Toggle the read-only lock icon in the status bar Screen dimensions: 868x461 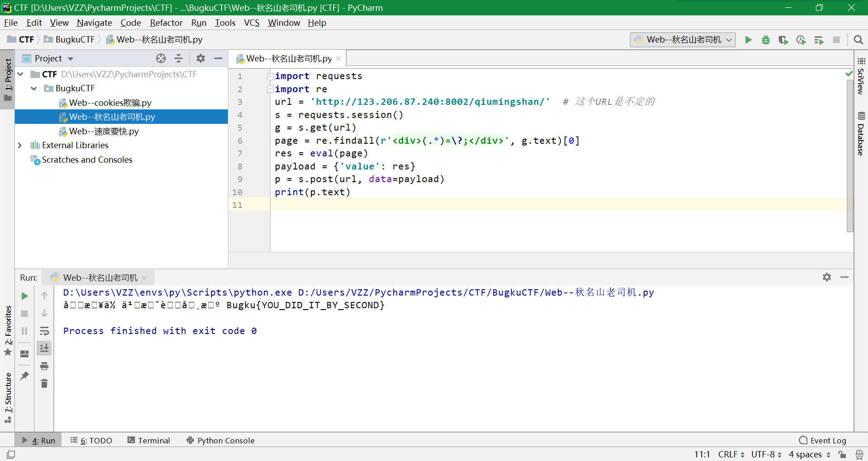click(842, 454)
